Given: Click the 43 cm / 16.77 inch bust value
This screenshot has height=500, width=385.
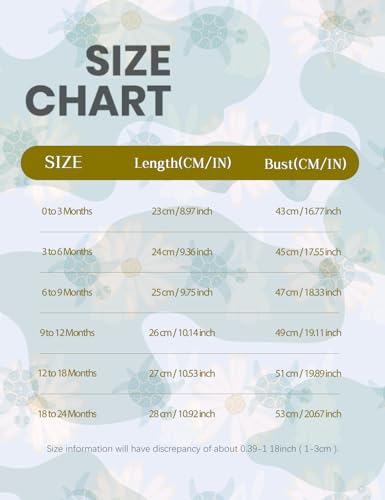Looking at the screenshot, I should (x=308, y=211).
